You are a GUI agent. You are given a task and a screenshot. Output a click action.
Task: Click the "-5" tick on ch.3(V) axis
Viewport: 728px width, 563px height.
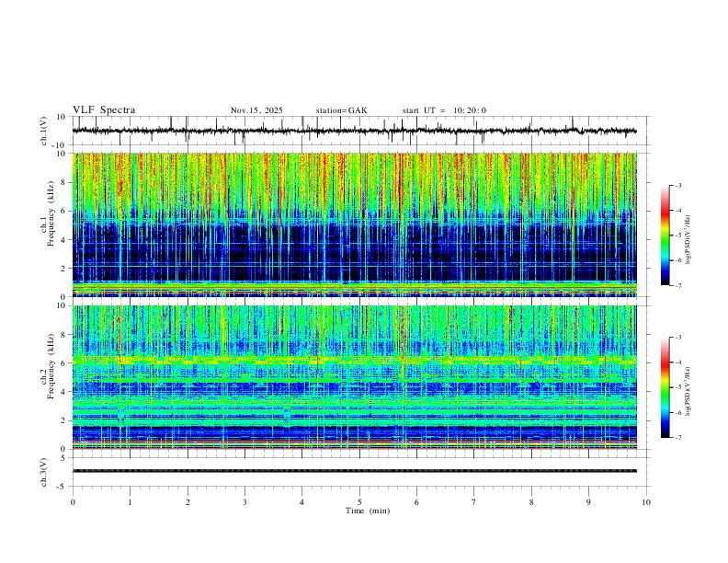pos(63,487)
